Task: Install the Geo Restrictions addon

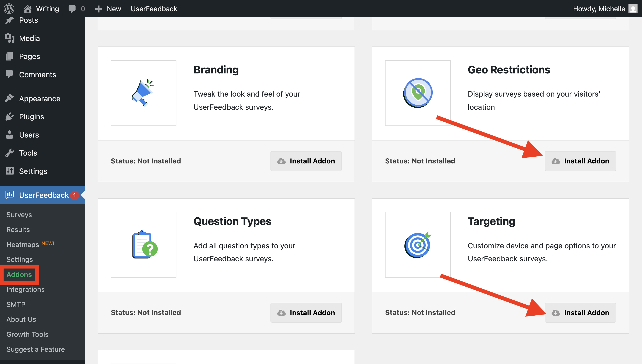Action: [x=580, y=161]
